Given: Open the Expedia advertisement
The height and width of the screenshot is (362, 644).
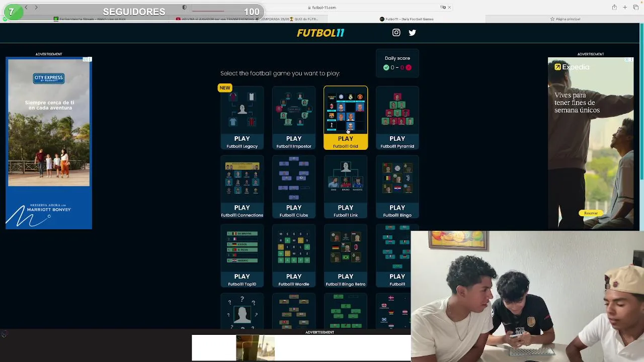Looking at the screenshot, I should pyautogui.click(x=591, y=143).
